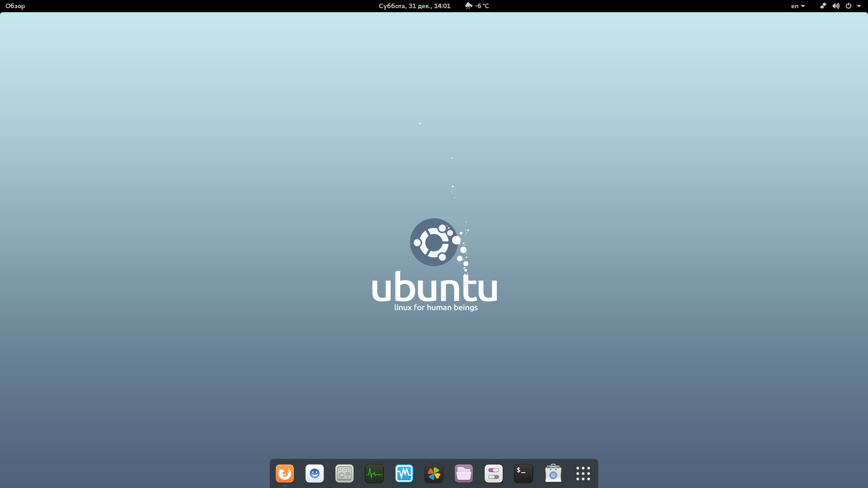Open the Software shopping bag app
868x488 pixels.
[553, 474]
